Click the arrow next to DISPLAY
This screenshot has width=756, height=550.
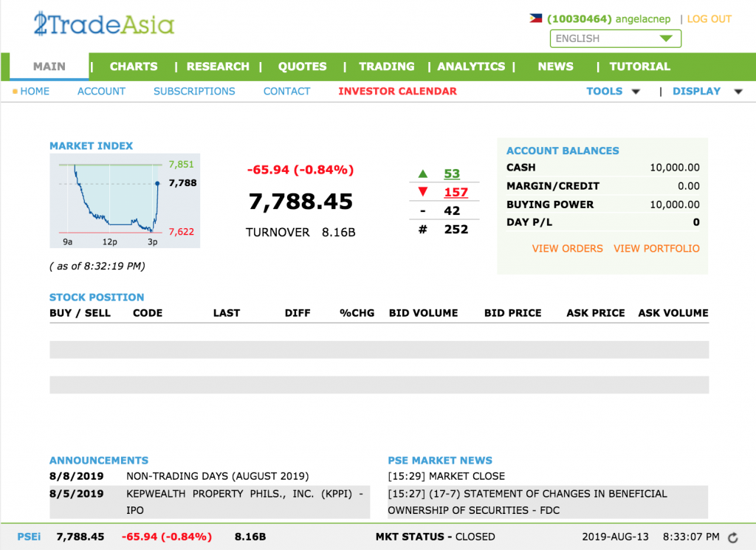738,92
